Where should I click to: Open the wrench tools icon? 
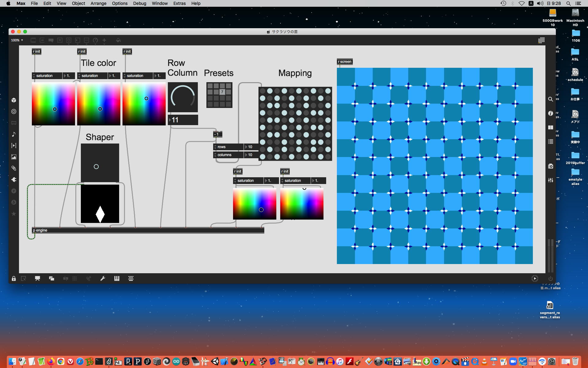(x=103, y=278)
